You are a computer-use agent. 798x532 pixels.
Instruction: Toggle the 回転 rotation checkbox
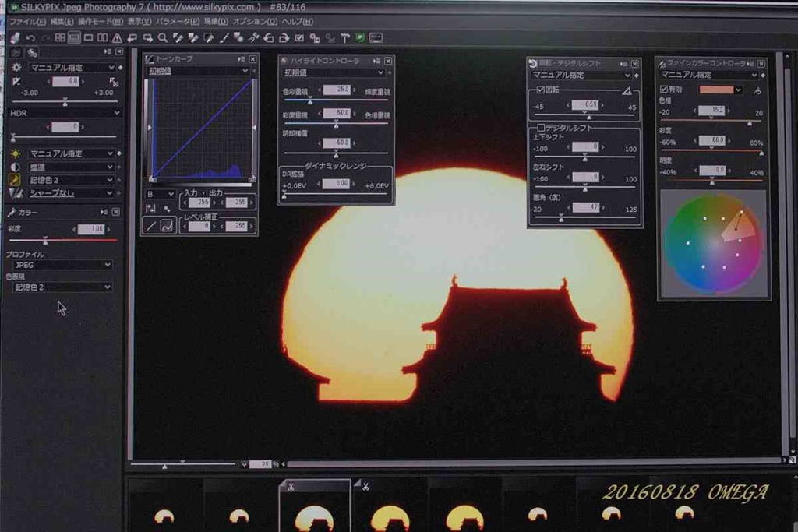[541, 90]
